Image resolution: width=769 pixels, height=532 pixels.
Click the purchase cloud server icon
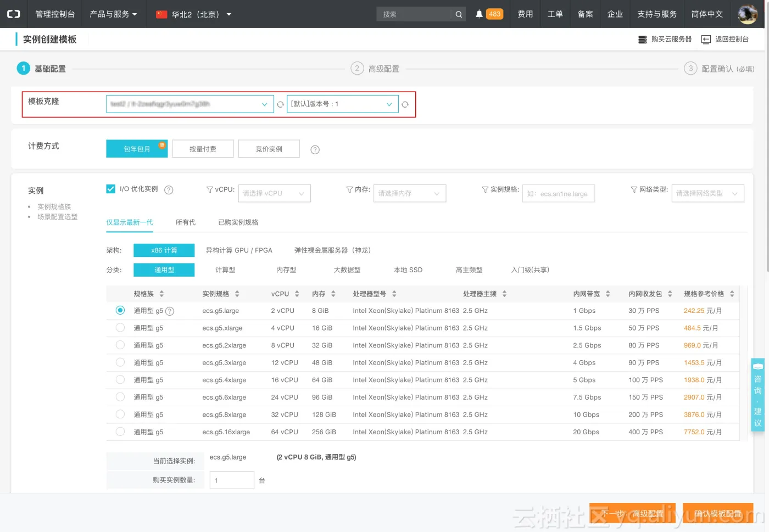coord(642,40)
